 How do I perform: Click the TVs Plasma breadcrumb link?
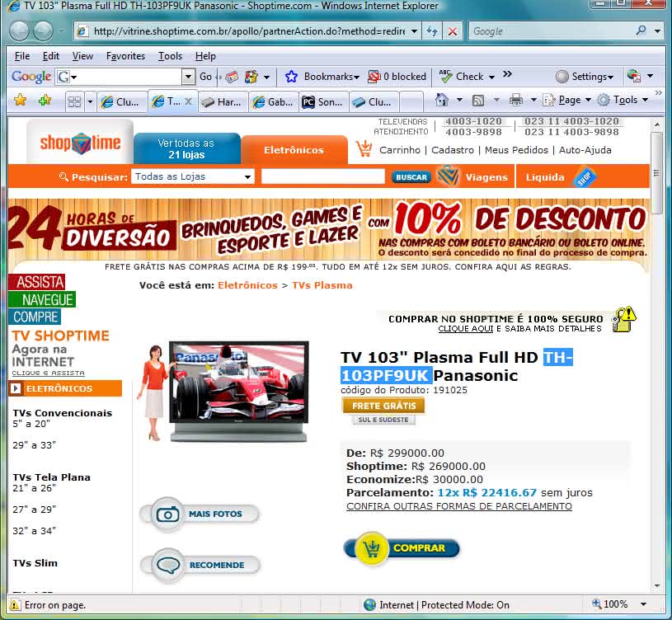coord(322,285)
